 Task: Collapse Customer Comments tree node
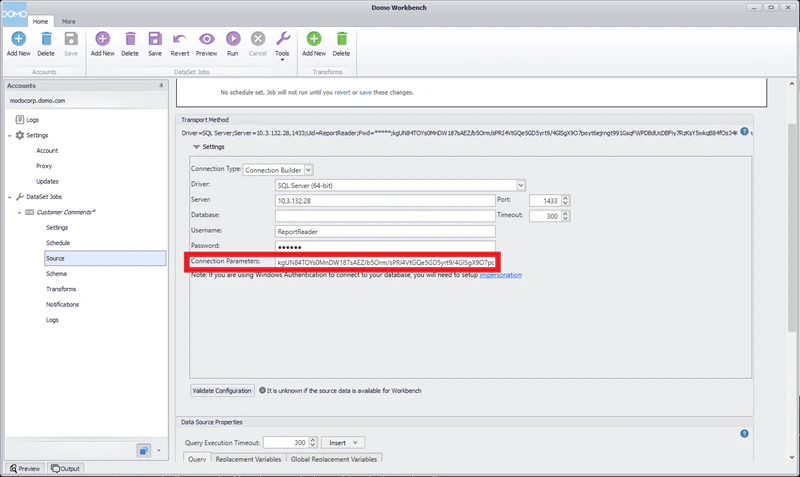pyautogui.click(x=20, y=212)
